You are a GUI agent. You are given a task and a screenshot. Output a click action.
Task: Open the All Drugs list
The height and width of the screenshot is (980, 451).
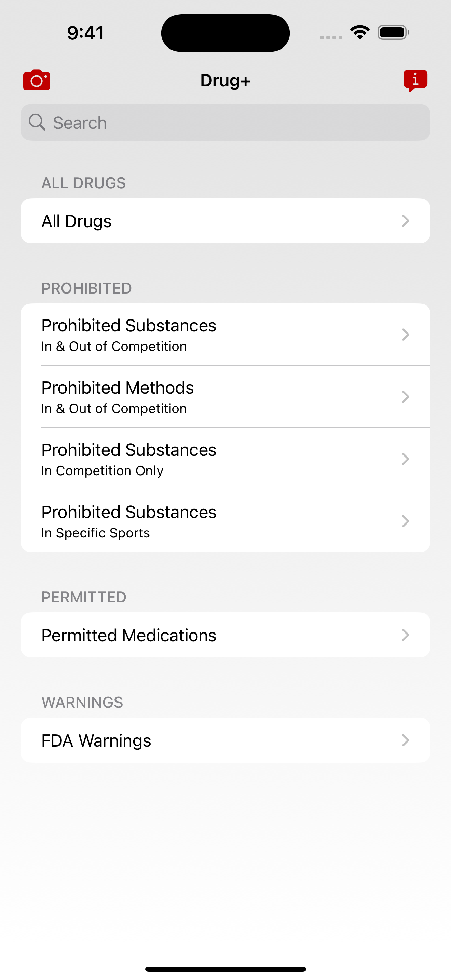225,221
